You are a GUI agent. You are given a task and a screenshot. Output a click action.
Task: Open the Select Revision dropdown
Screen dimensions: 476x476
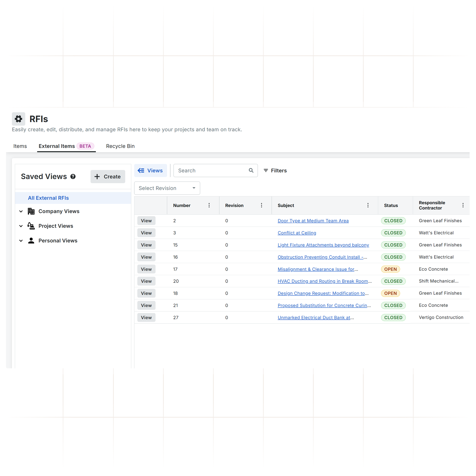[167, 188]
